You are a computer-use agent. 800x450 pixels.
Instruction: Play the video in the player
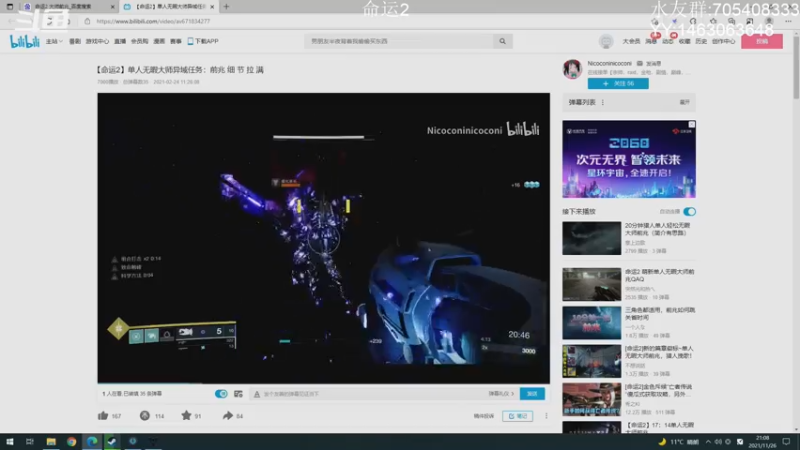(x=323, y=238)
